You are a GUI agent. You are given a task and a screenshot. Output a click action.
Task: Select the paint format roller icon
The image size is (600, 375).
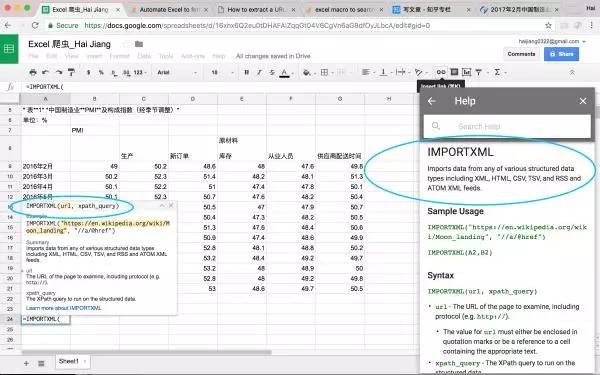click(x=71, y=72)
